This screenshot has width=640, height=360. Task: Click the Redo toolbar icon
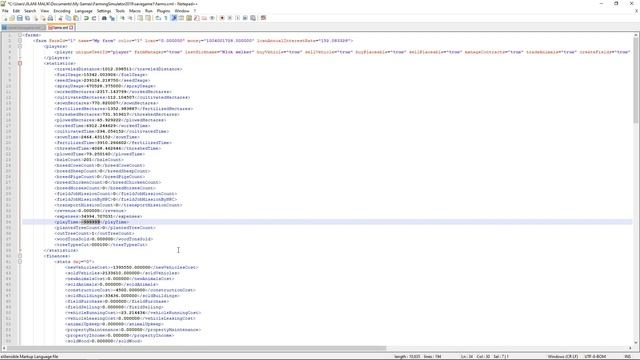[93, 18]
